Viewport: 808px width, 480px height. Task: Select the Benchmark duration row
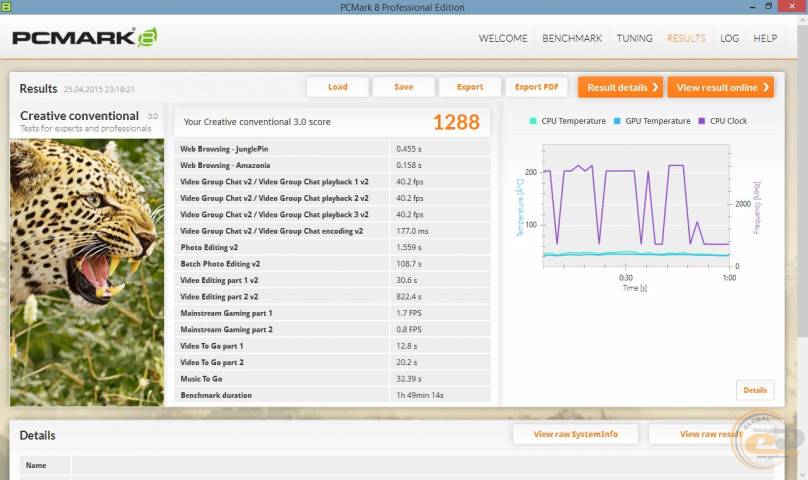pyautogui.click(x=332, y=395)
